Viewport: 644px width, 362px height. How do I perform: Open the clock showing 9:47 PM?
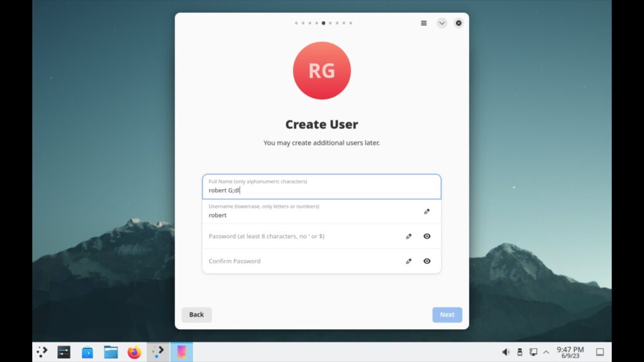pyautogui.click(x=570, y=352)
